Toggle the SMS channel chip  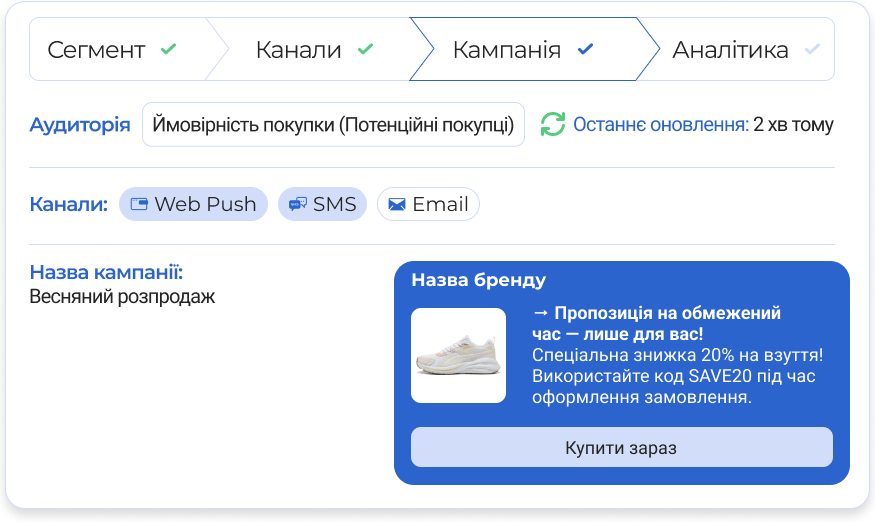click(x=322, y=204)
